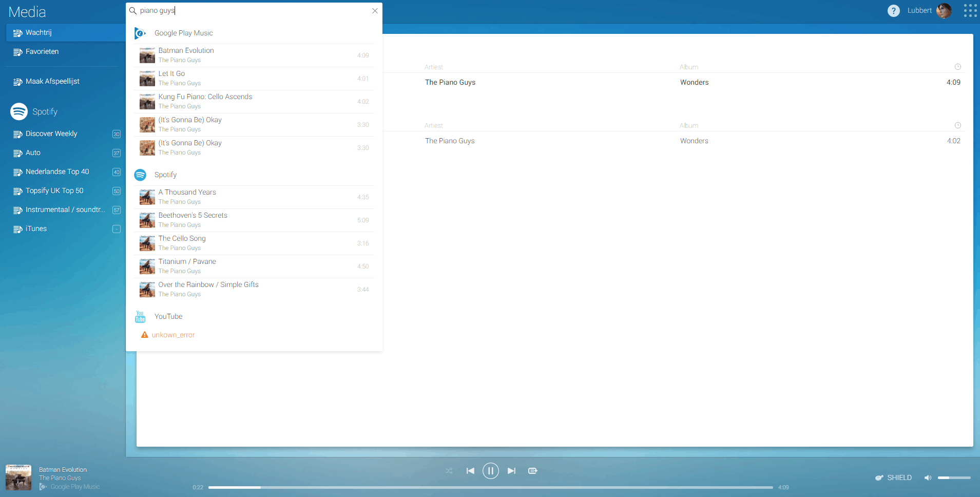Toggle shuffle playback

point(449,471)
